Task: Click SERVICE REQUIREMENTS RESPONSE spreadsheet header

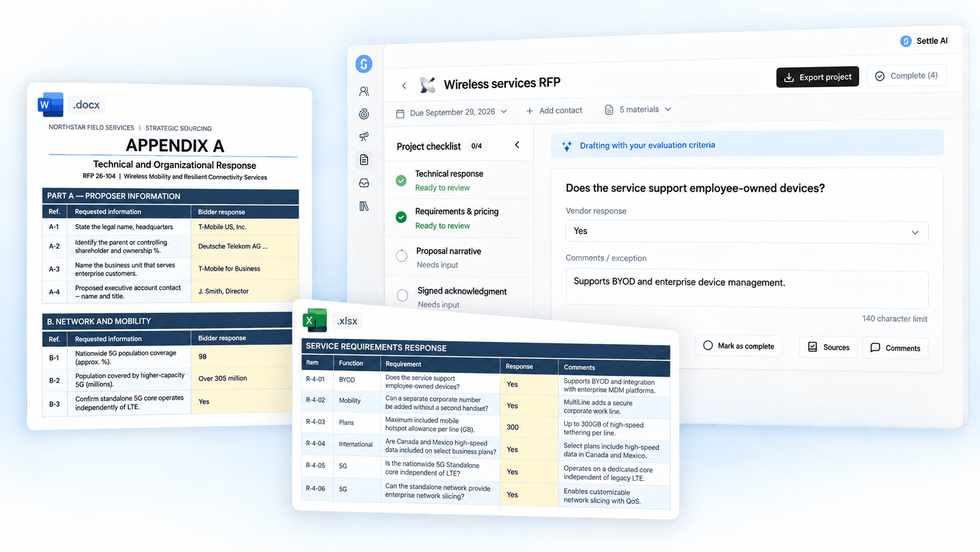Action: (x=486, y=348)
